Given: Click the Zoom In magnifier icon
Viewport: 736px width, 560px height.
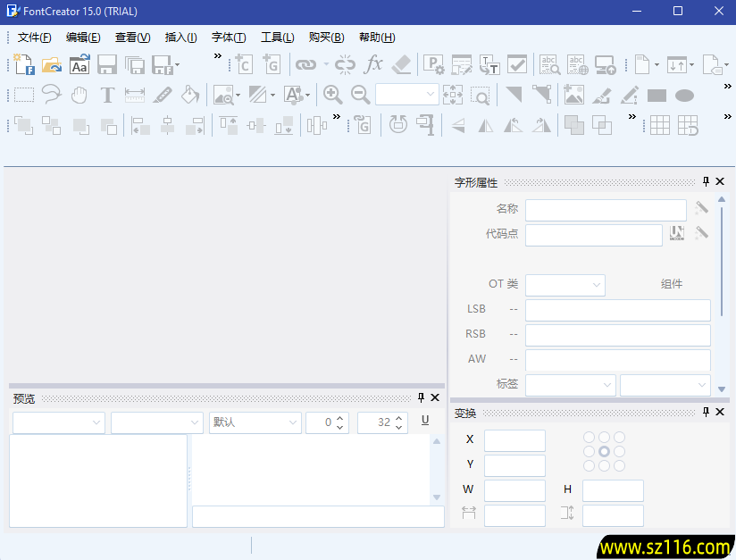Looking at the screenshot, I should [x=333, y=94].
